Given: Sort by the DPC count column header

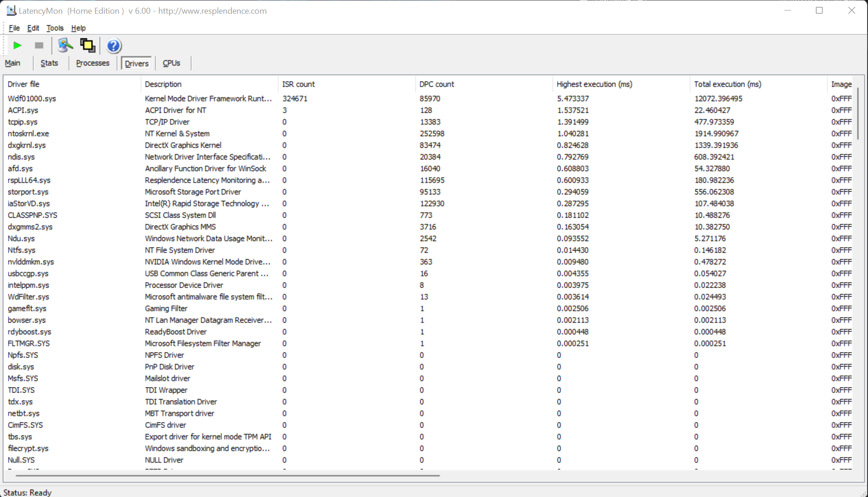Looking at the screenshot, I should (x=484, y=84).
